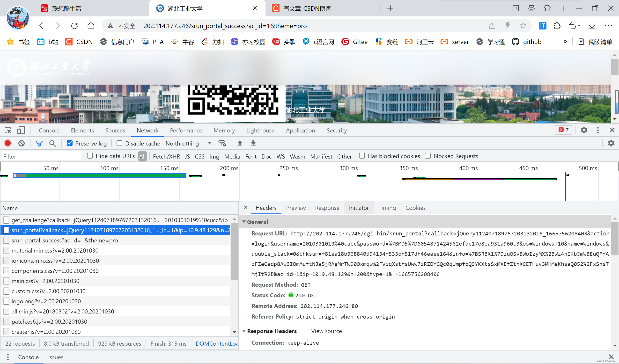Screen dimensions: 619x364
Task: Clear the network log
Action: pos(22,143)
